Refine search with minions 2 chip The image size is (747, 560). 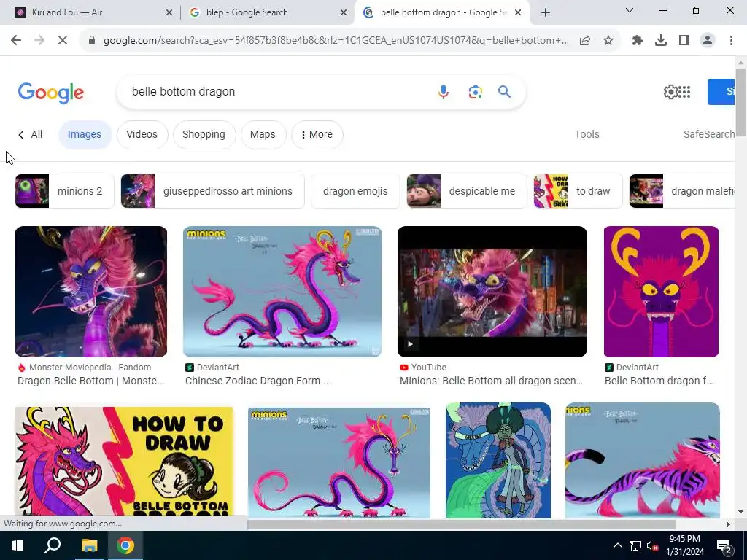(64, 191)
